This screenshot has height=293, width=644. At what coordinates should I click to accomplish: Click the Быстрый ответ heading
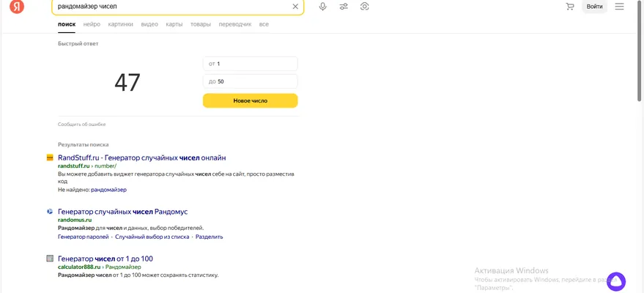pos(78,43)
